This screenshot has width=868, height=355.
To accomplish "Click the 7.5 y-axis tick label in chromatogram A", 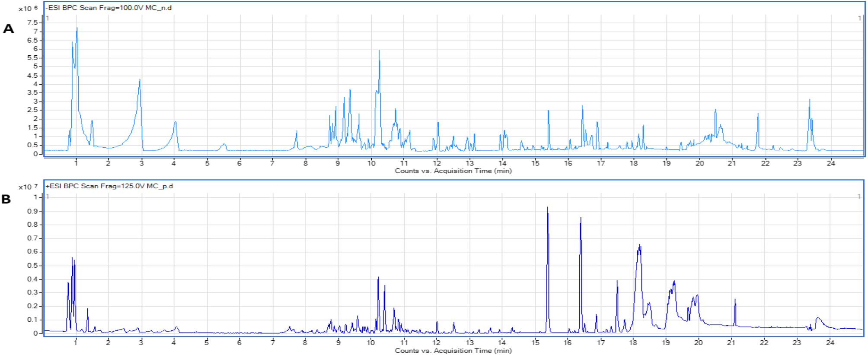I will pos(33,22).
